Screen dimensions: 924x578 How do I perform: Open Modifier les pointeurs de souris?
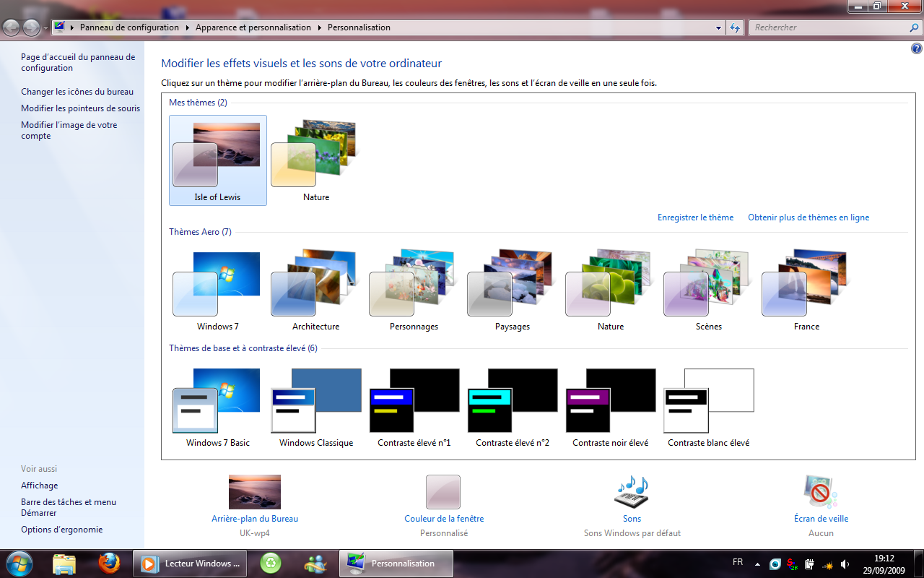tap(80, 108)
